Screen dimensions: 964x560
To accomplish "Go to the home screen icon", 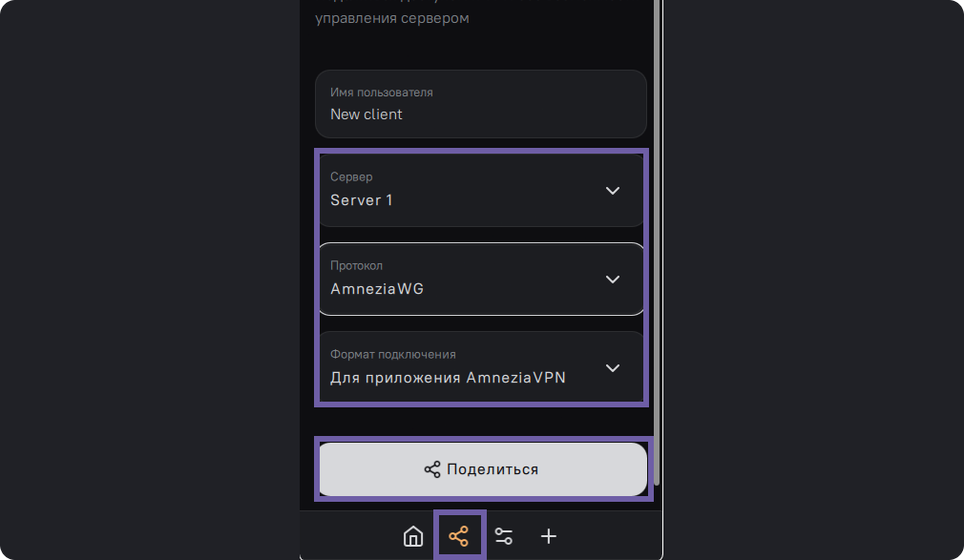I will click(413, 536).
